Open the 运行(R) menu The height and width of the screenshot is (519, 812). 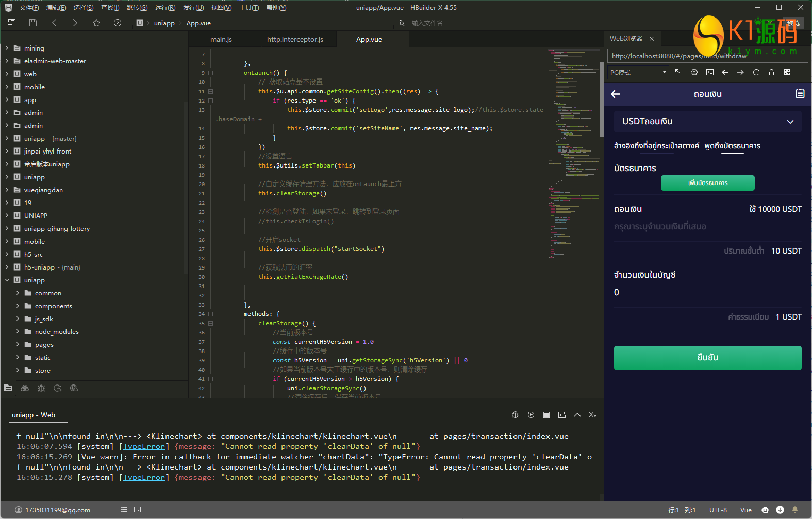[165, 8]
